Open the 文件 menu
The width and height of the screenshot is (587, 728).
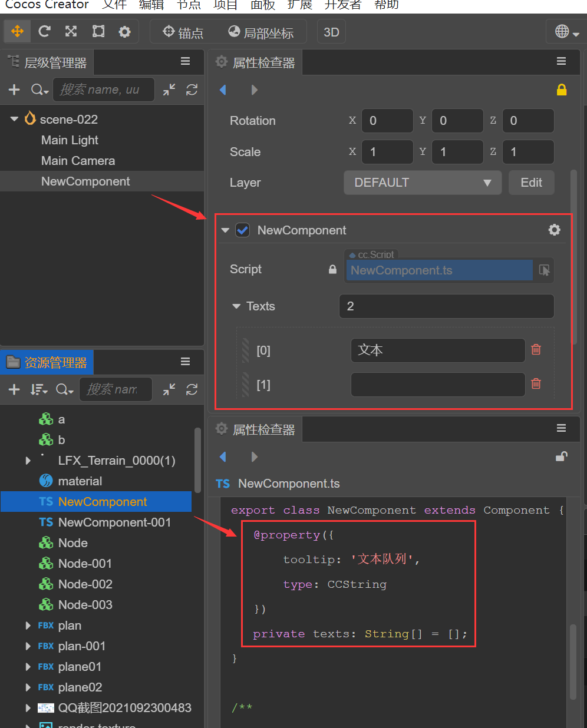(114, 5)
